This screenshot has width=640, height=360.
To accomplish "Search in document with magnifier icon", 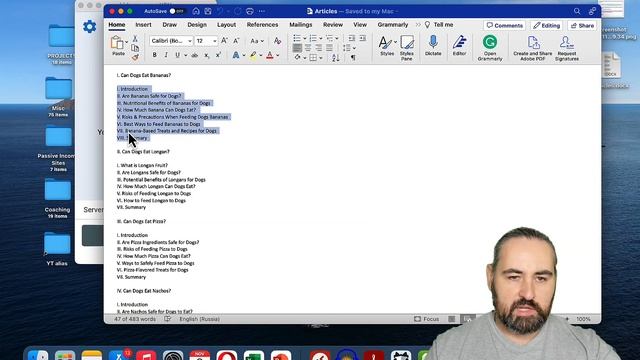I will point(577,11).
